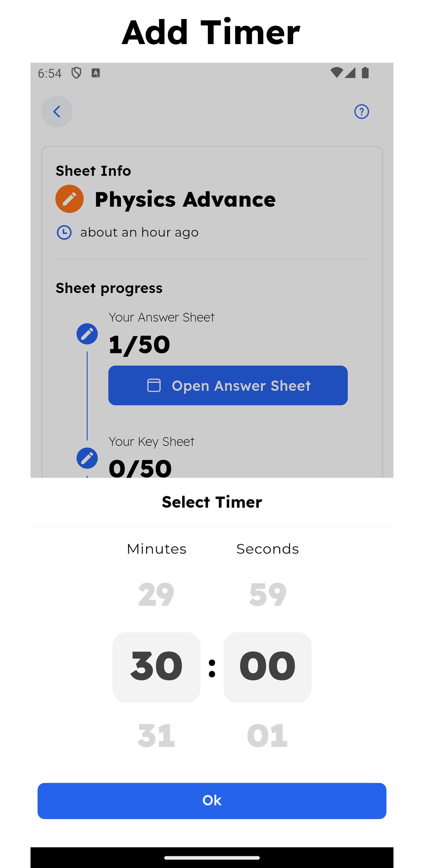
Task: Tap the orange edit pencil icon
Action: click(70, 199)
